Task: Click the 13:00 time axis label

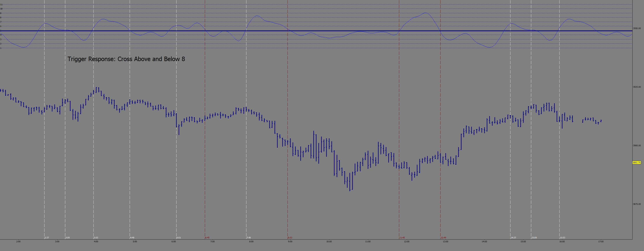Action: (446, 241)
